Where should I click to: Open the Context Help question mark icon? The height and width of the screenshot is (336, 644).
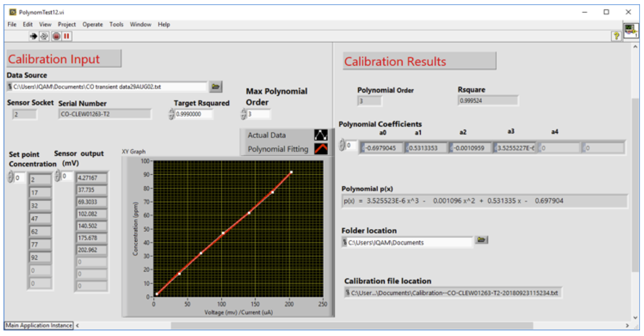tap(616, 36)
